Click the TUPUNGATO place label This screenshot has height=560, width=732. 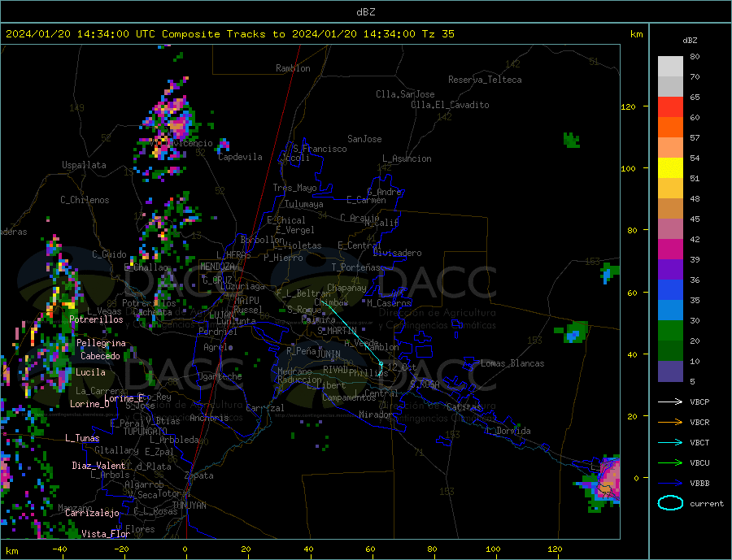[x=145, y=432]
